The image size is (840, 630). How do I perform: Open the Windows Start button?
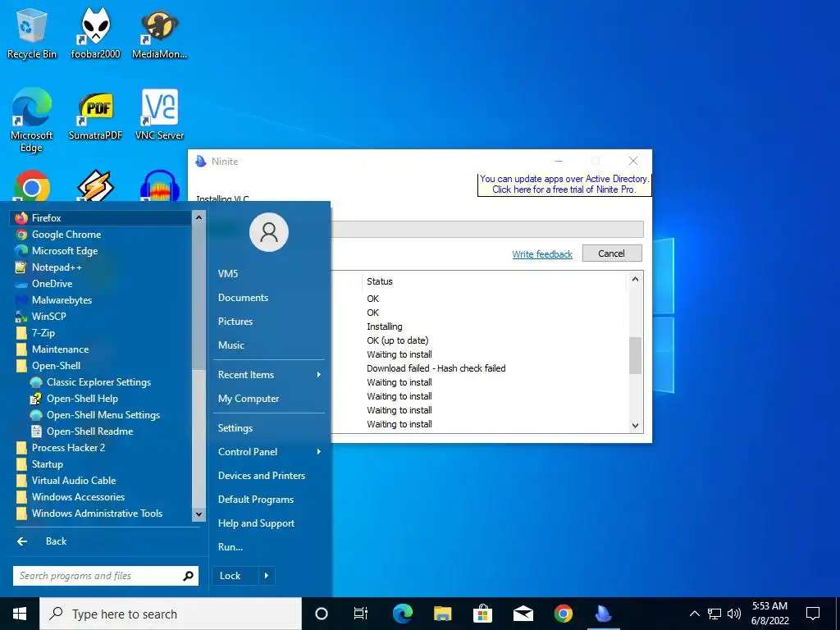(x=20, y=614)
